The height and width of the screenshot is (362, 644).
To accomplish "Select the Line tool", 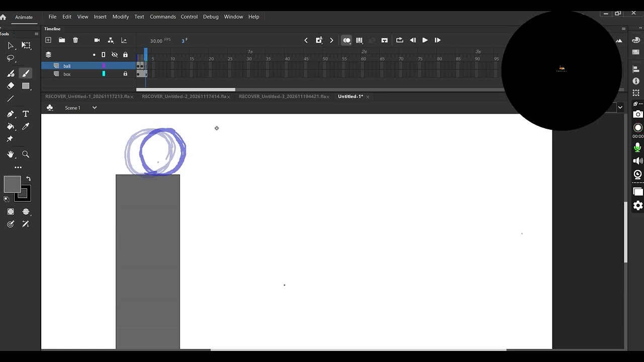I will point(11,99).
